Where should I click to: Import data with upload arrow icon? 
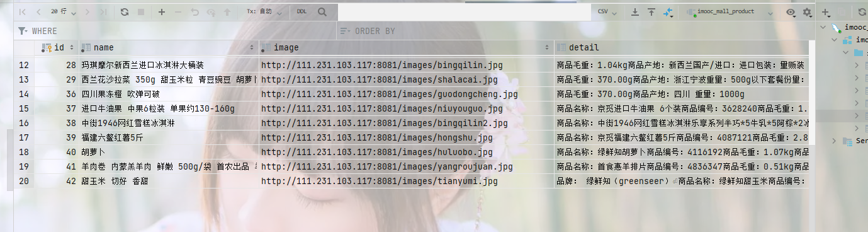pyautogui.click(x=651, y=12)
